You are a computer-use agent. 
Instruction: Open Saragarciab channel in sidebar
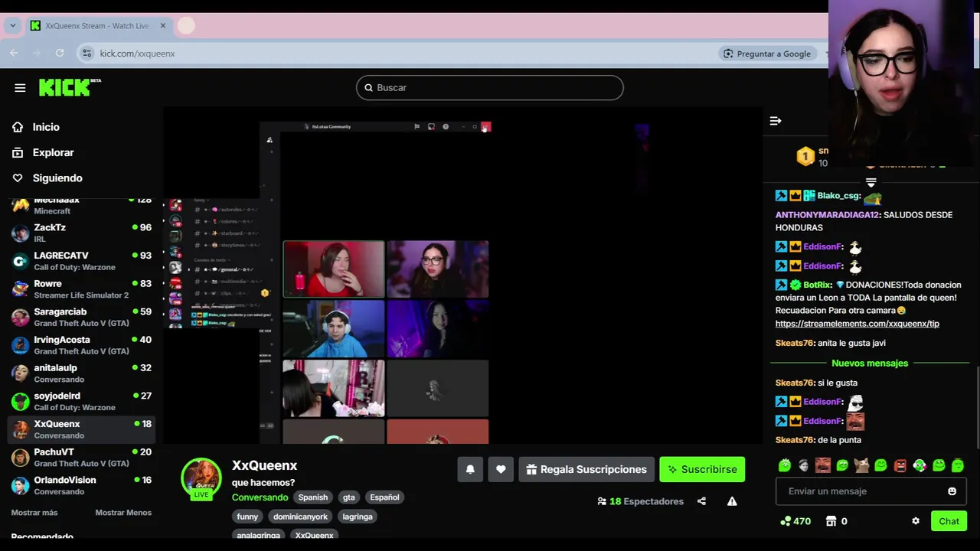coord(81,317)
